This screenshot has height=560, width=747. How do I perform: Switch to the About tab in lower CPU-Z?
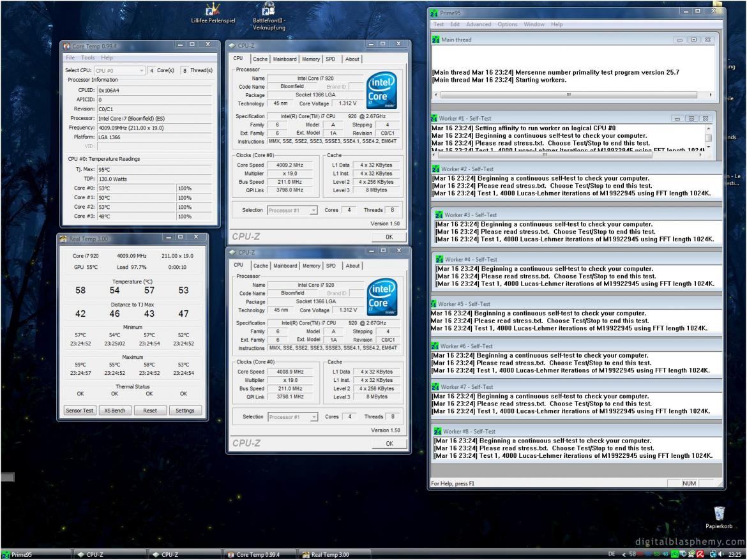coord(352,266)
